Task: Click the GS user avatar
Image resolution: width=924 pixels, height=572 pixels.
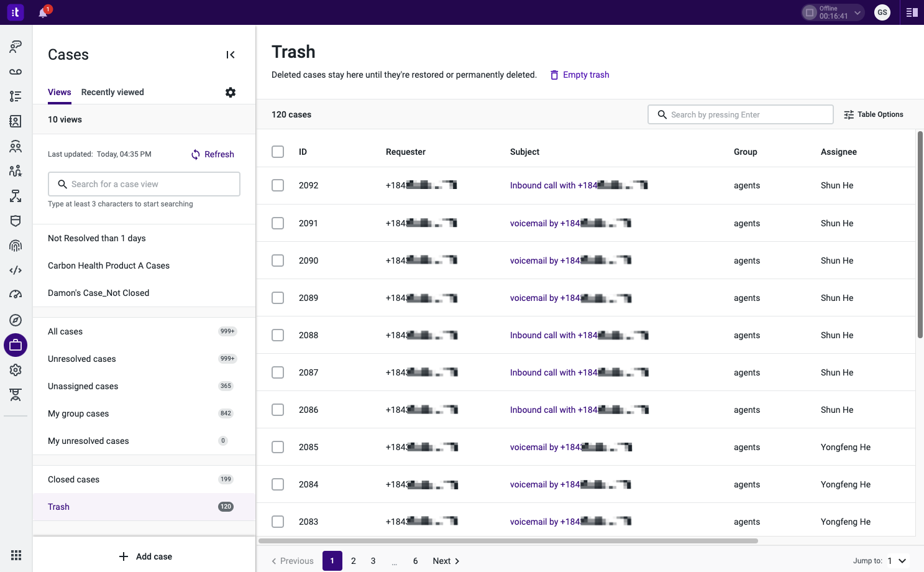Action: coord(882,12)
